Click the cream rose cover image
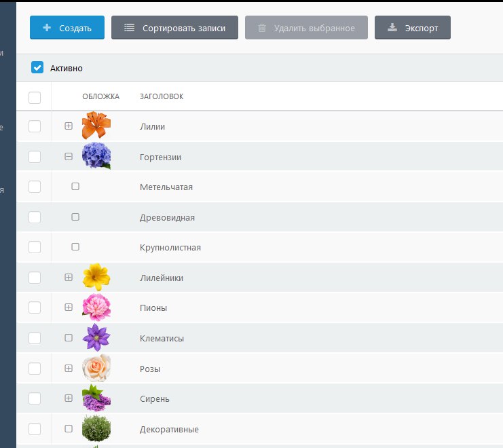The height and width of the screenshot is (448, 503). pyautogui.click(x=96, y=368)
